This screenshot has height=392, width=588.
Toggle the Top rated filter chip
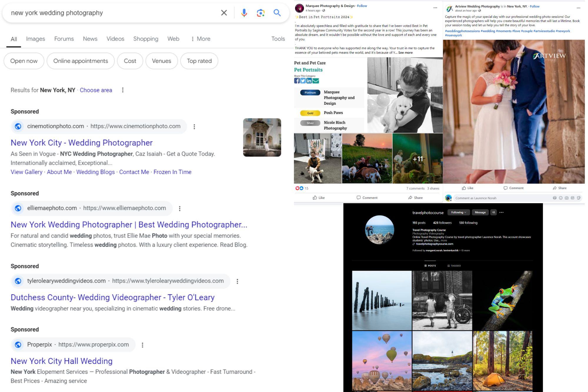coord(199,61)
